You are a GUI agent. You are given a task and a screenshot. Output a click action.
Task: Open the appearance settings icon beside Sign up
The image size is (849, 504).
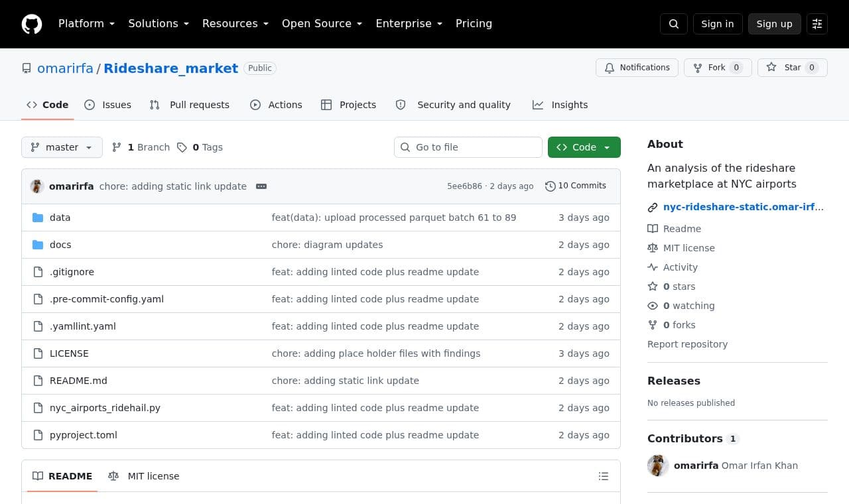pyautogui.click(x=817, y=24)
